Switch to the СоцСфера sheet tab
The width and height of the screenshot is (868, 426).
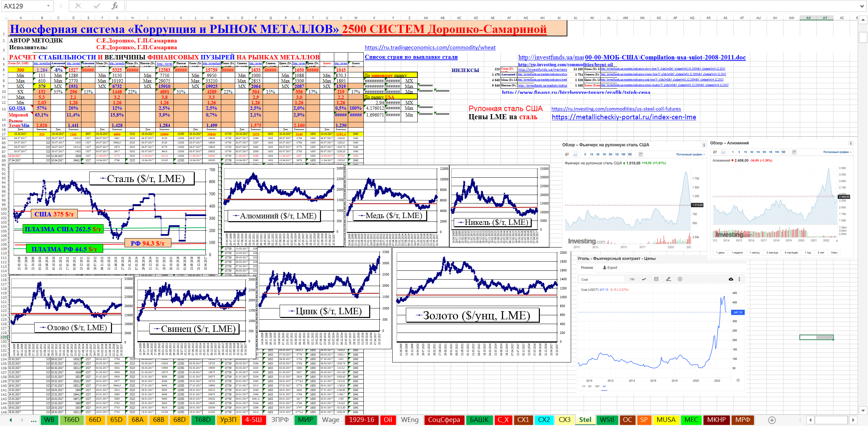point(444,420)
